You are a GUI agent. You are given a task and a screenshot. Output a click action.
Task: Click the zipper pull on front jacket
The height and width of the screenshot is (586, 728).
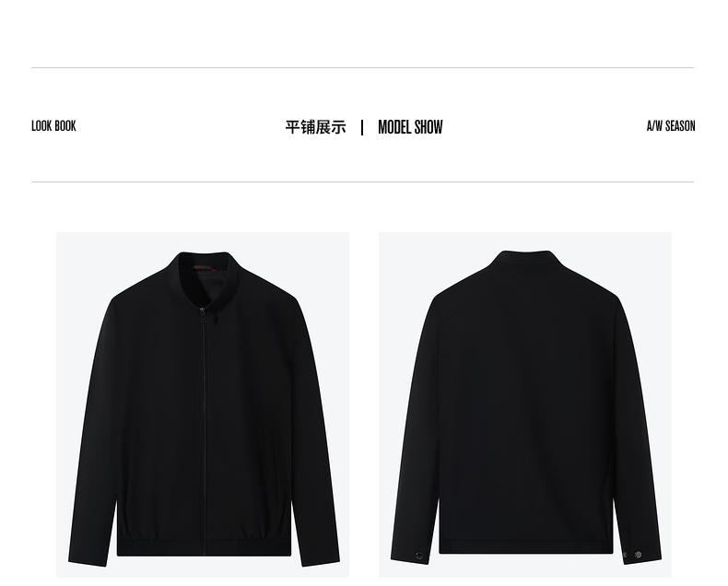[x=215, y=319]
